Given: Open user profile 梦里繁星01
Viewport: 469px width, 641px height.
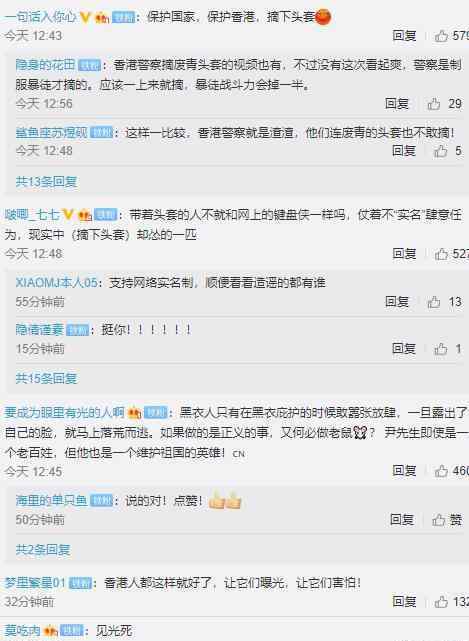Looking at the screenshot, I should pyautogui.click(x=35, y=582).
